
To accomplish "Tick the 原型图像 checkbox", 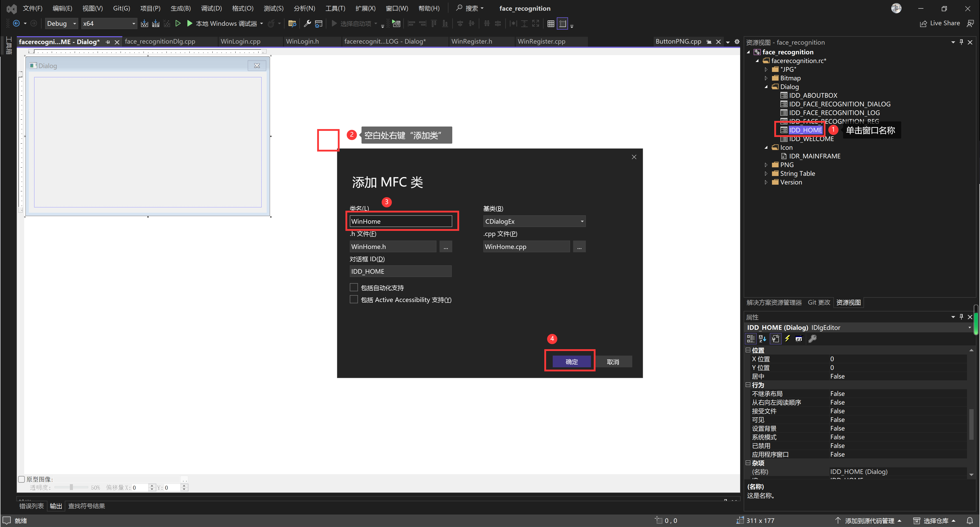I will point(22,479).
